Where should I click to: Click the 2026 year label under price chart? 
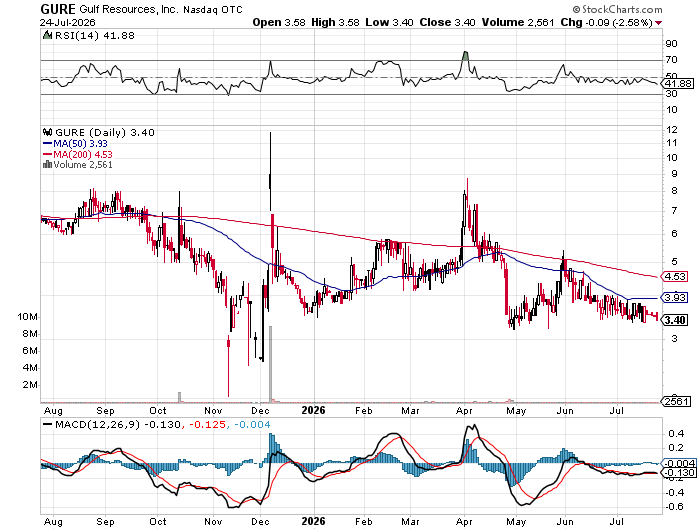click(x=313, y=410)
